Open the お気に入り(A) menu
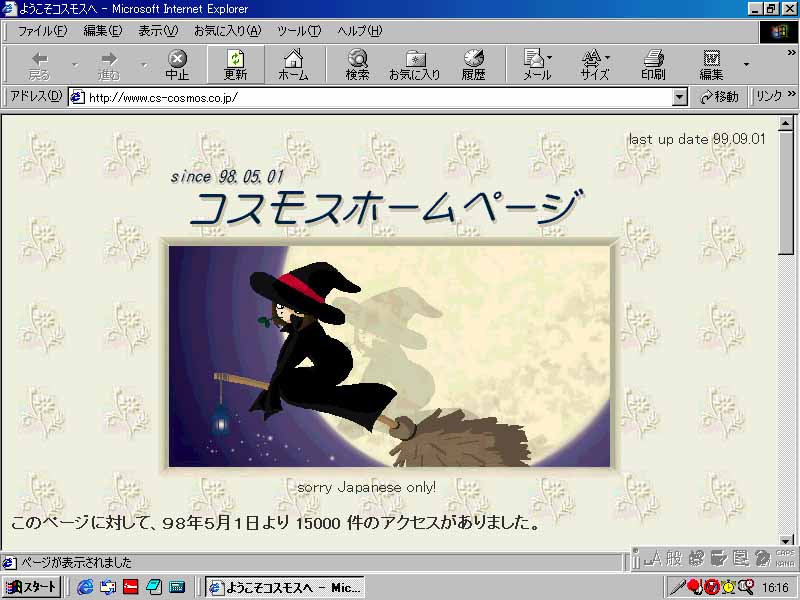800x600 pixels. 228,31
